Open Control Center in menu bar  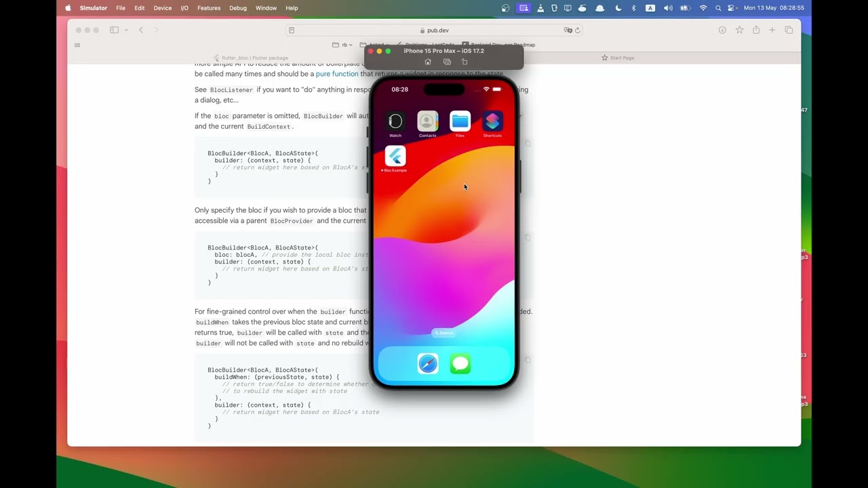coord(732,8)
